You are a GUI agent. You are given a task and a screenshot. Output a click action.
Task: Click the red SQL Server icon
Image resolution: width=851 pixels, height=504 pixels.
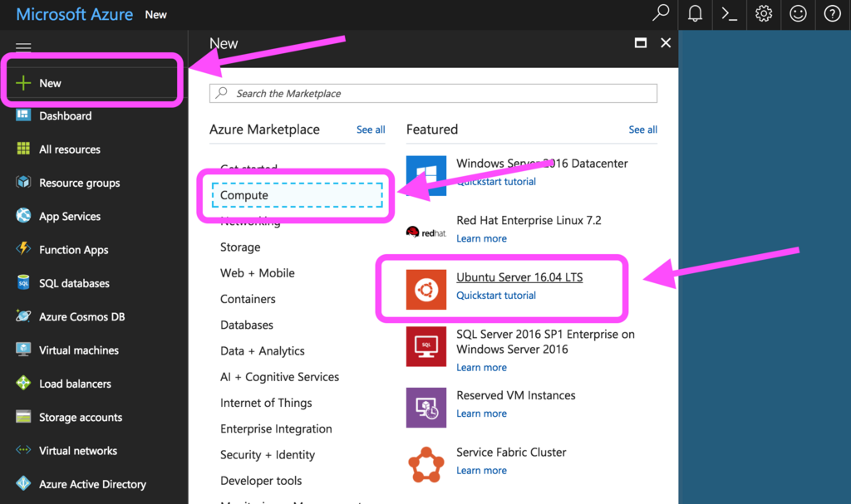click(426, 347)
